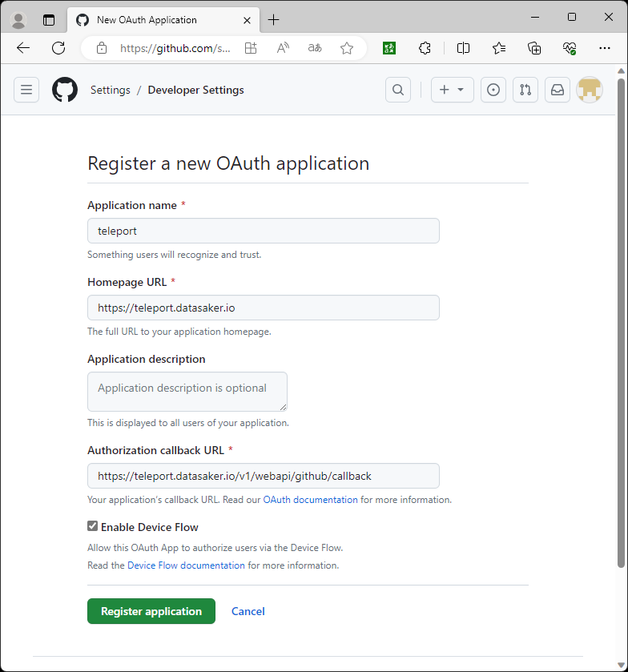Viewport: 628px width, 672px height.
Task: Click the Cancel link
Action: click(248, 611)
